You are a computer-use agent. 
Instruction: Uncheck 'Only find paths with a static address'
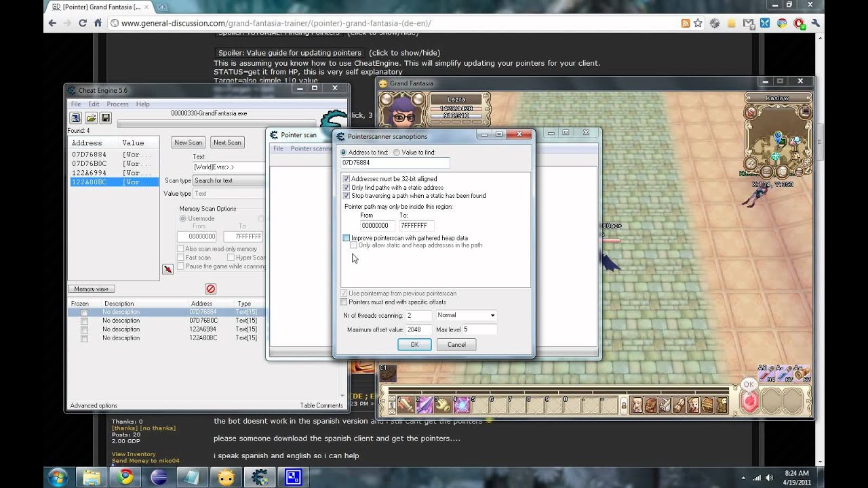pyautogui.click(x=347, y=187)
